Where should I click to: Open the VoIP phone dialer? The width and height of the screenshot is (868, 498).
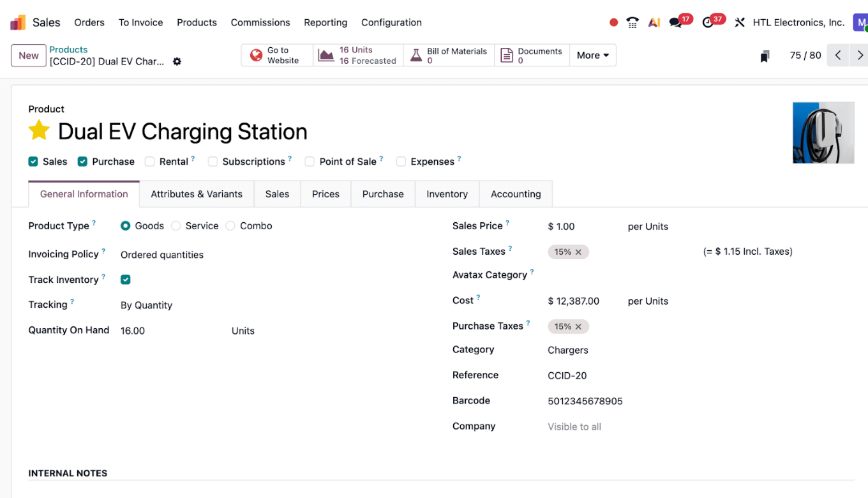(632, 22)
